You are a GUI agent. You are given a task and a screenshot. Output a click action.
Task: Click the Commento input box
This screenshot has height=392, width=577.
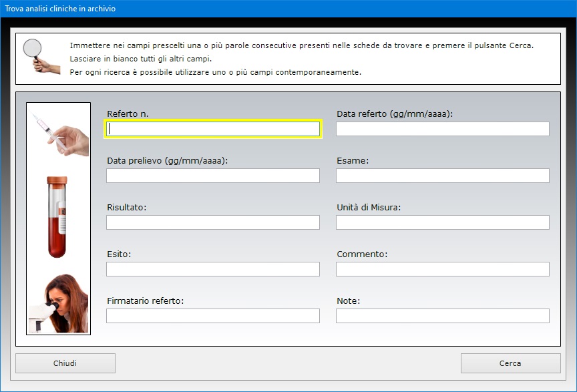(x=442, y=269)
